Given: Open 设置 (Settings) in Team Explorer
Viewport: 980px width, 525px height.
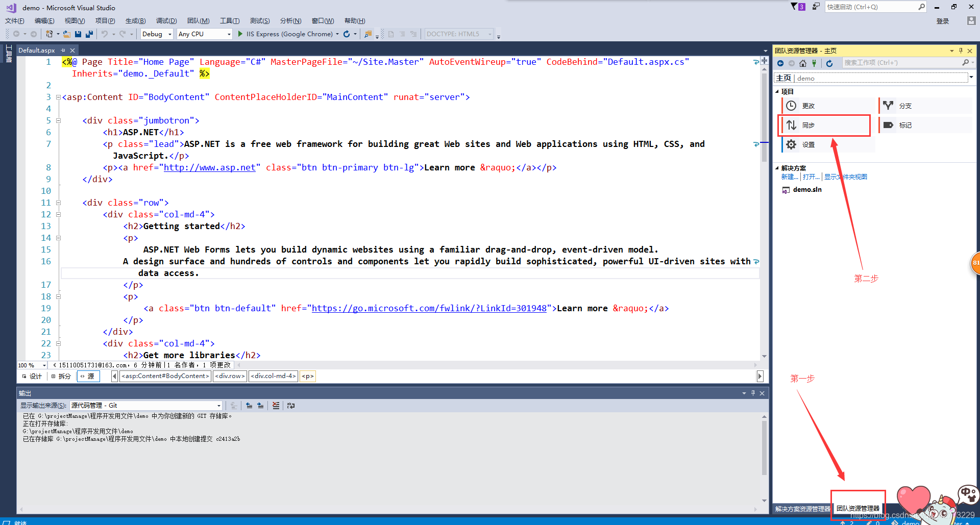Looking at the screenshot, I should click(828, 144).
